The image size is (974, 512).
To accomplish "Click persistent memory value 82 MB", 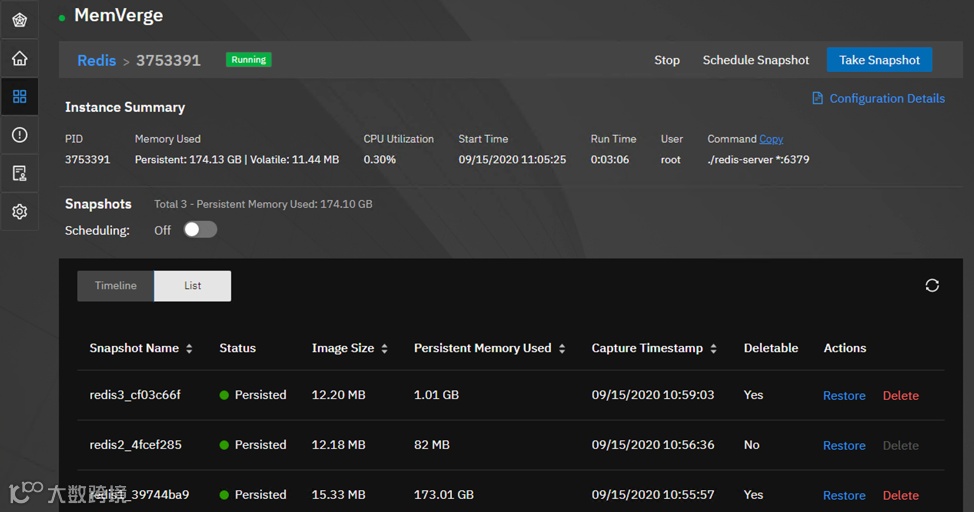I will (432, 444).
